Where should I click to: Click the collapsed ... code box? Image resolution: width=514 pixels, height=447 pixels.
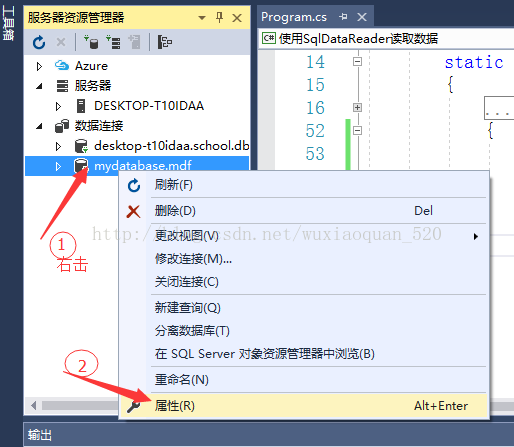499,108
